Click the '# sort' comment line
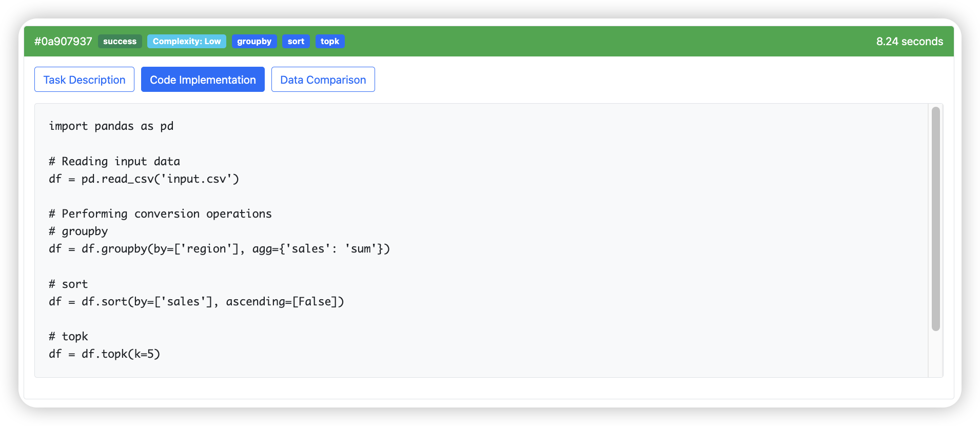The image size is (980, 426). (x=68, y=284)
